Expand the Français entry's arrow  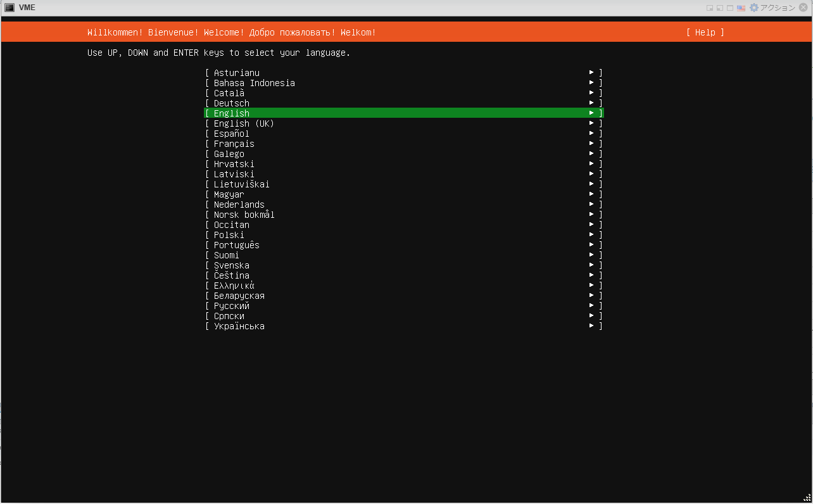click(x=591, y=143)
